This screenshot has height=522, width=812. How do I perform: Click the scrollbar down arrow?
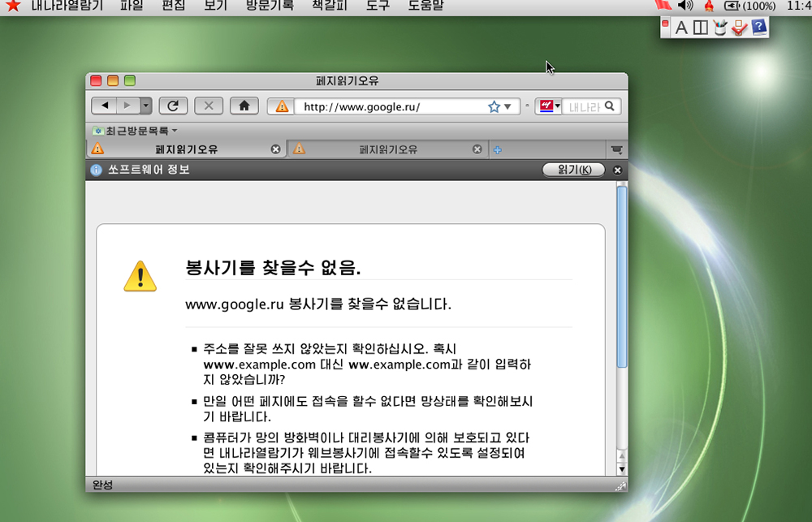click(622, 470)
